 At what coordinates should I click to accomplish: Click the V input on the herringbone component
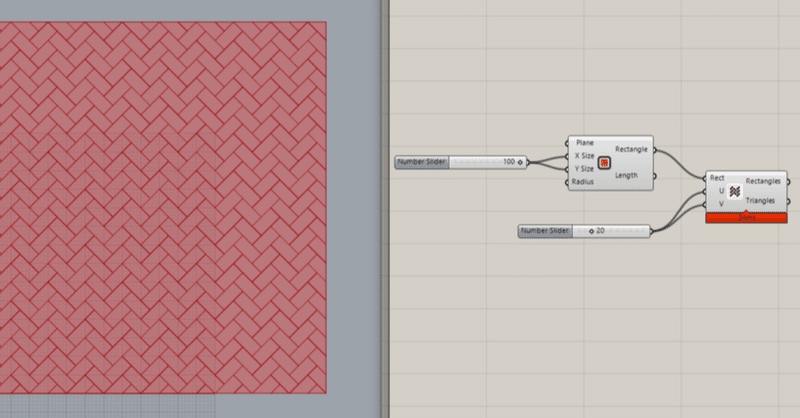click(x=721, y=204)
